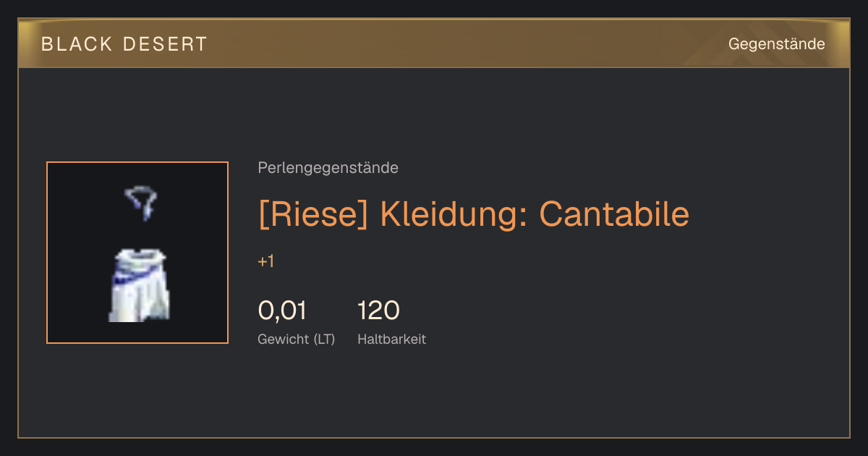The height and width of the screenshot is (456, 868).
Task: Click the 120 durability value
Action: click(378, 311)
